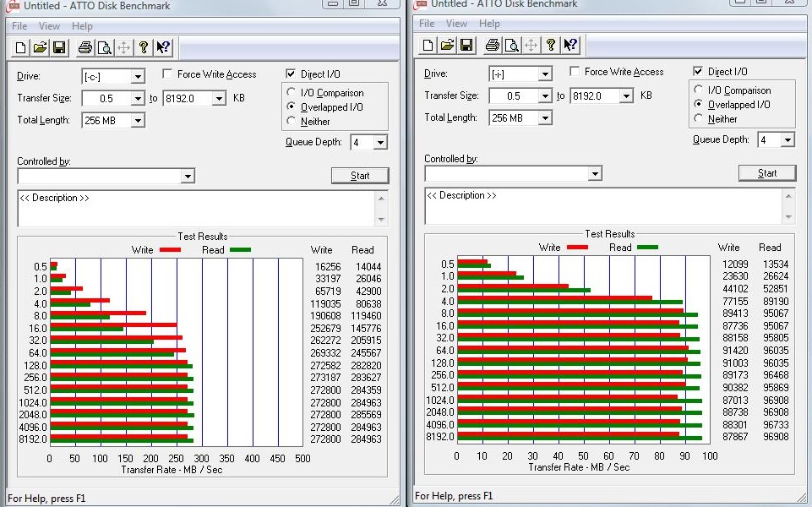Select the write value 16256

pos(328,267)
